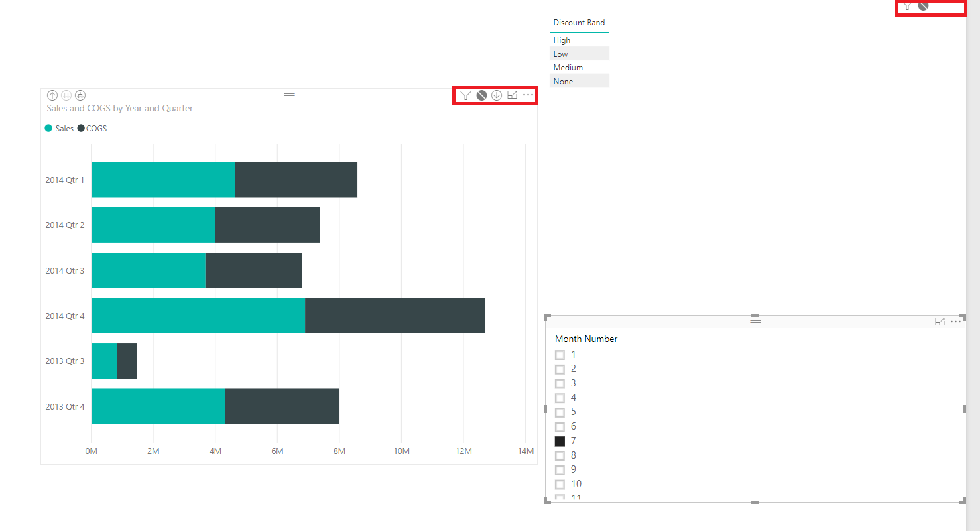Click the COGS legend color dot
Viewport: 980px width, 531px height.
pyautogui.click(x=81, y=129)
